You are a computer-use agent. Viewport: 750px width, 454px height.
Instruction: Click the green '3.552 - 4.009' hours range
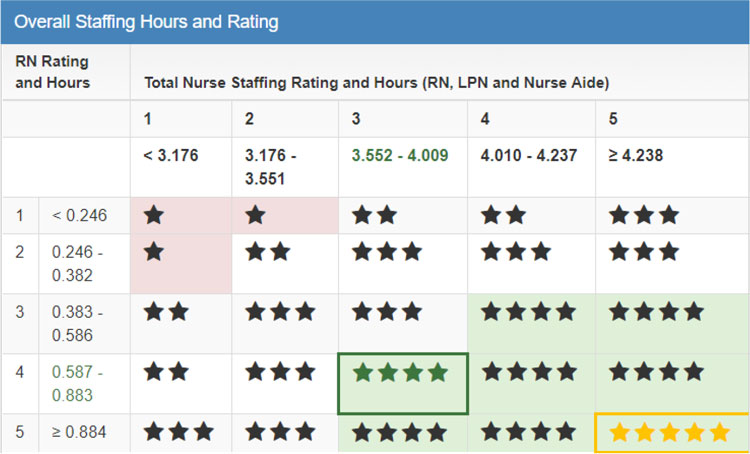pyautogui.click(x=400, y=155)
